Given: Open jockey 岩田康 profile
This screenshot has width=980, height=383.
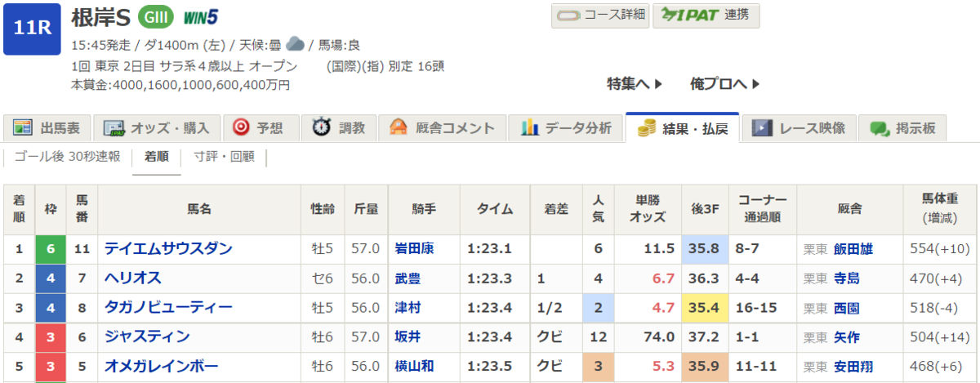Looking at the screenshot, I should 415,248.
